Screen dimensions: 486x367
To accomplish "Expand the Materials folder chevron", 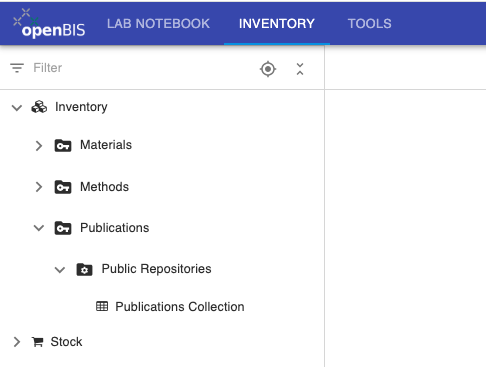I will coord(39,146).
